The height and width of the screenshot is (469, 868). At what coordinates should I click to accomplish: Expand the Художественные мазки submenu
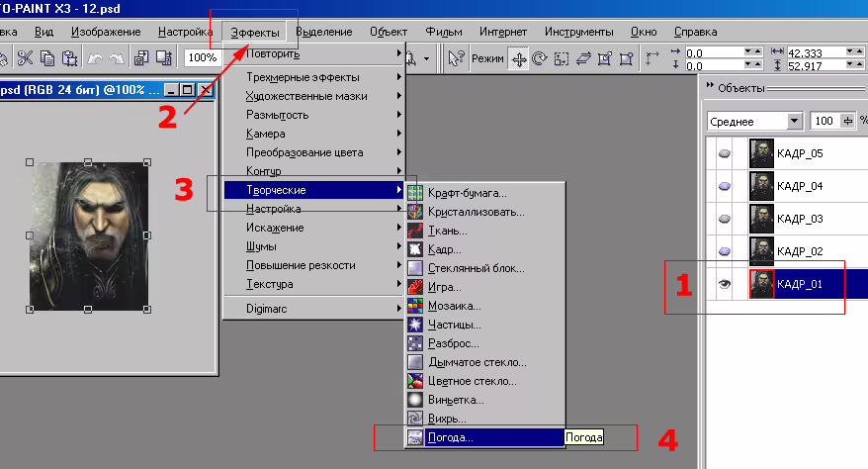pyautogui.click(x=313, y=96)
